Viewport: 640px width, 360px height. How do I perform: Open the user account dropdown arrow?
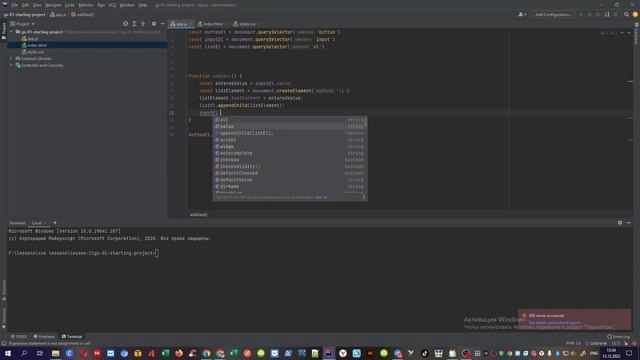click(525, 15)
